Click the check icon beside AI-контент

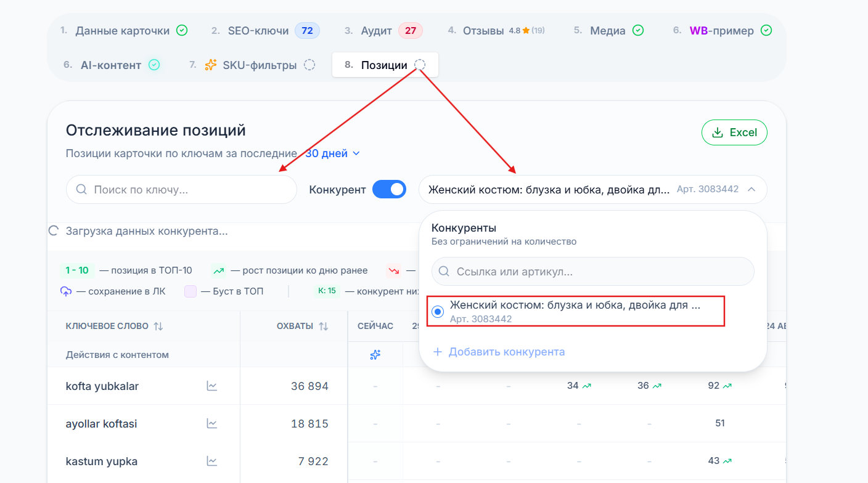(x=154, y=65)
